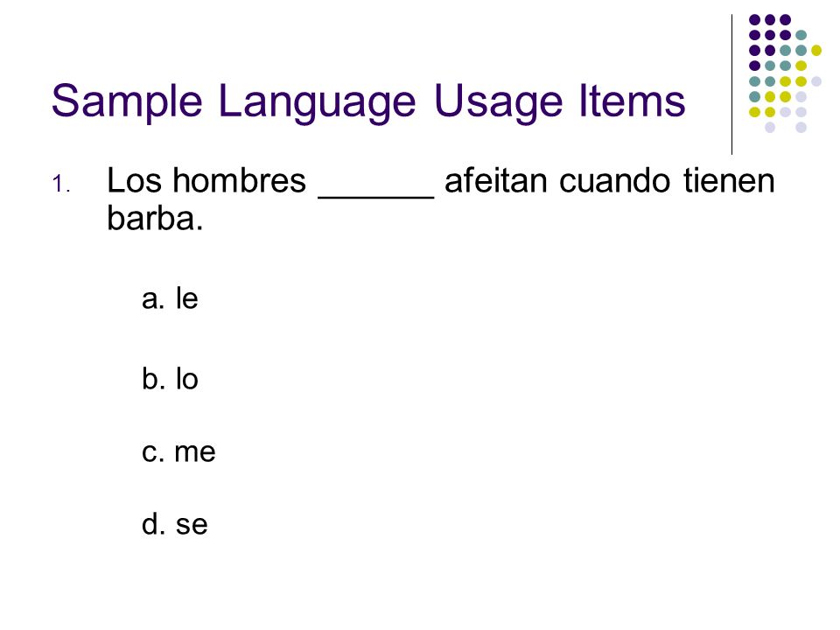
Task: Click the word 'cuando' in the sentence
Action: (615, 180)
